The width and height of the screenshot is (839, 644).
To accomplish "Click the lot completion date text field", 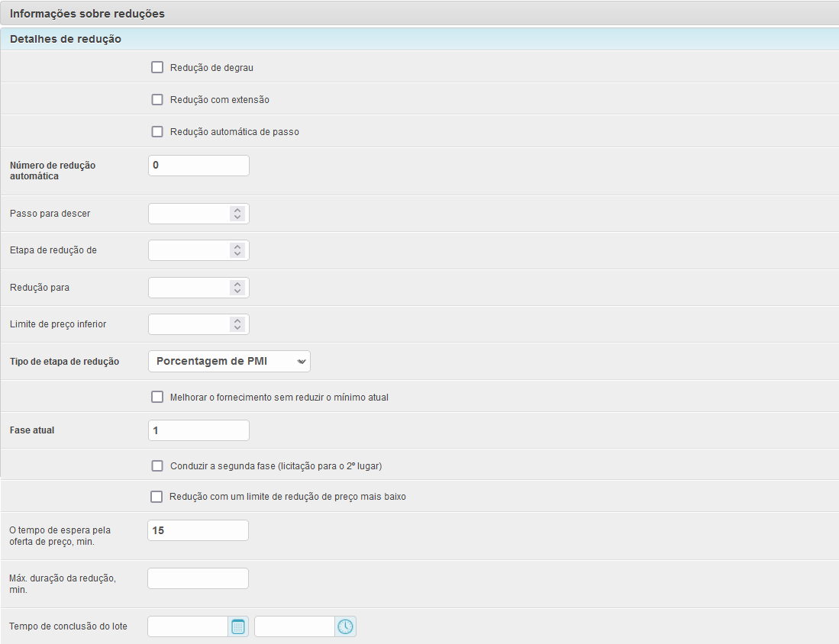I will [x=188, y=626].
